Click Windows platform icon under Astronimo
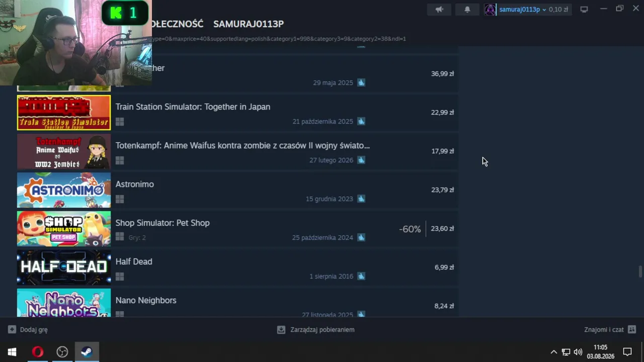This screenshot has width=644, height=362. (120, 199)
